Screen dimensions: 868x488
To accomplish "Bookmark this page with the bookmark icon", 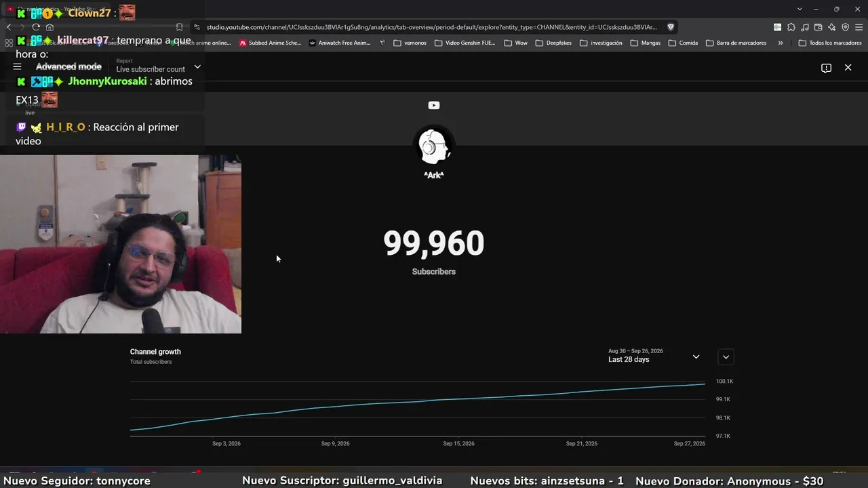I will click(x=179, y=27).
